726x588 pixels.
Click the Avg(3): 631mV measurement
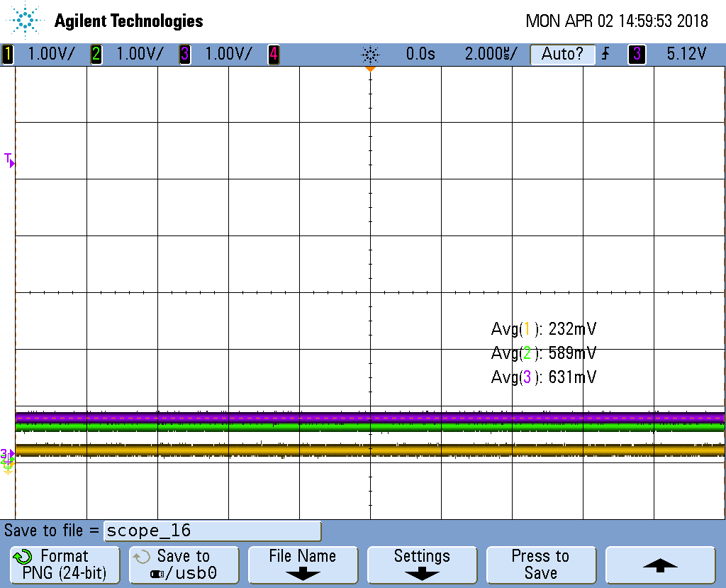(x=544, y=377)
